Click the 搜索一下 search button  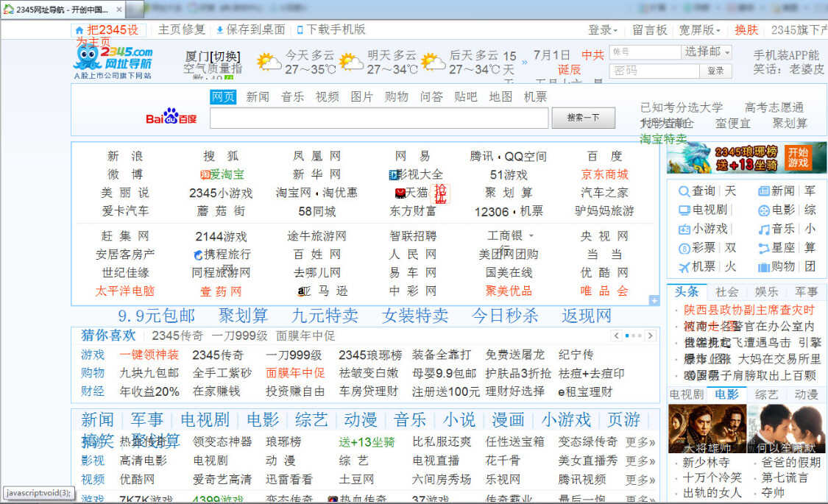[x=584, y=118]
